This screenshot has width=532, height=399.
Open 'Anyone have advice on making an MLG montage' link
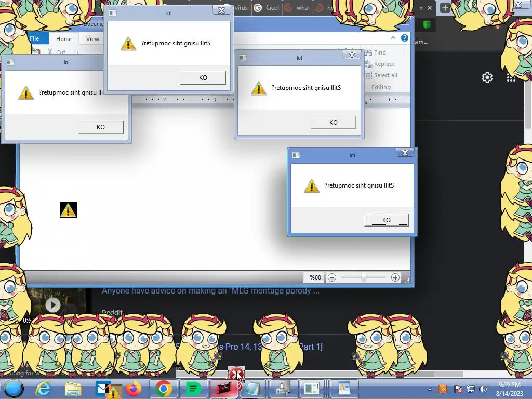pos(210,291)
